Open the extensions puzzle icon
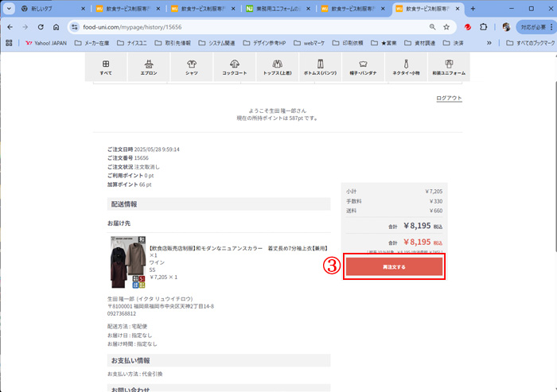Image resolution: width=557 pixels, height=392 pixels. click(x=484, y=27)
